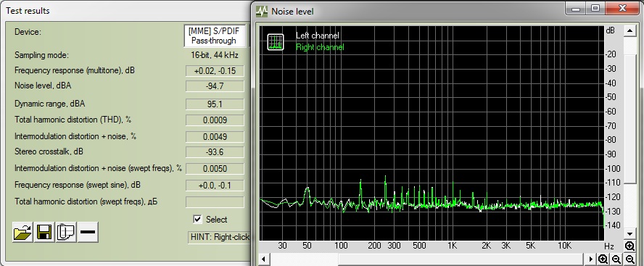Click the Noise level window title icon
644x266 pixels.
pos(262,11)
